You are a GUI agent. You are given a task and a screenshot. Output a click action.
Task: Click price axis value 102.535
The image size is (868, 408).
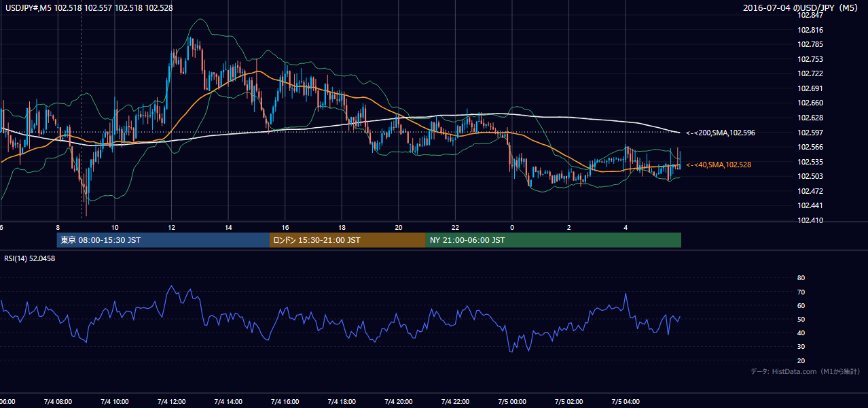pyautogui.click(x=810, y=162)
